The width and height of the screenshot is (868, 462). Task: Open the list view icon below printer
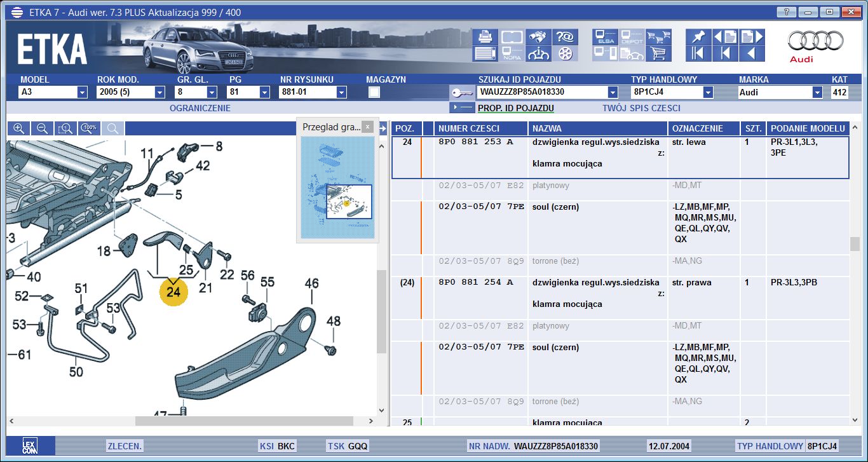tap(486, 53)
